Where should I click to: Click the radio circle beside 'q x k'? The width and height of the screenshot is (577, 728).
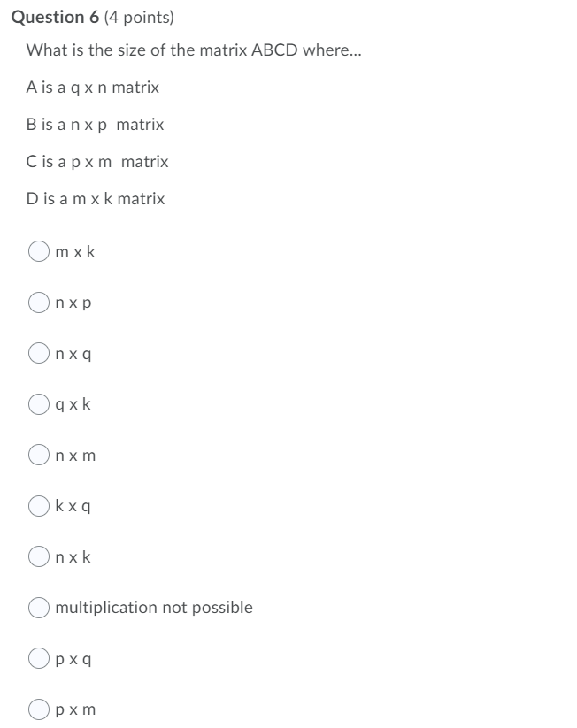click(39, 405)
